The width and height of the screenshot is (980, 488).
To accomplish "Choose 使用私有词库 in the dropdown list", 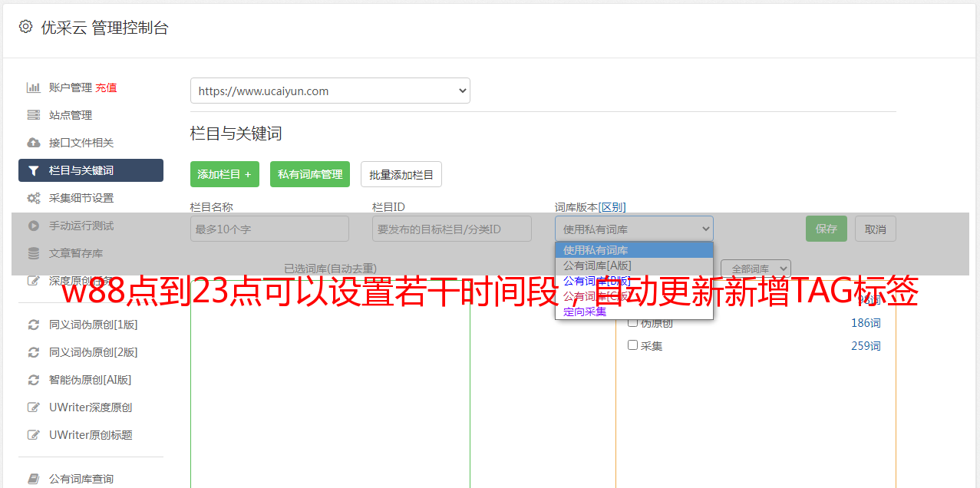I will coord(634,250).
